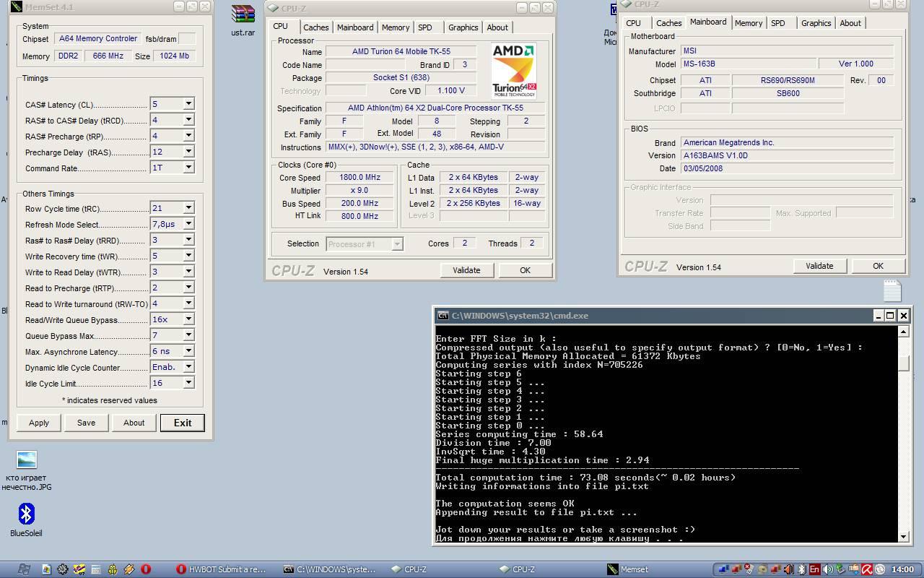Open the ust.rar archive on desktop
This screenshot has height=578, width=924.
click(x=243, y=20)
